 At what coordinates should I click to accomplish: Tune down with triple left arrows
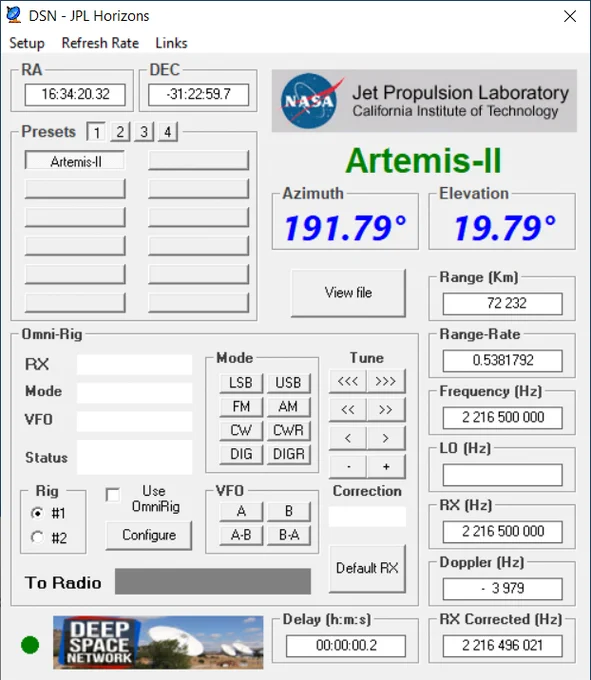click(x=348, y=381)
